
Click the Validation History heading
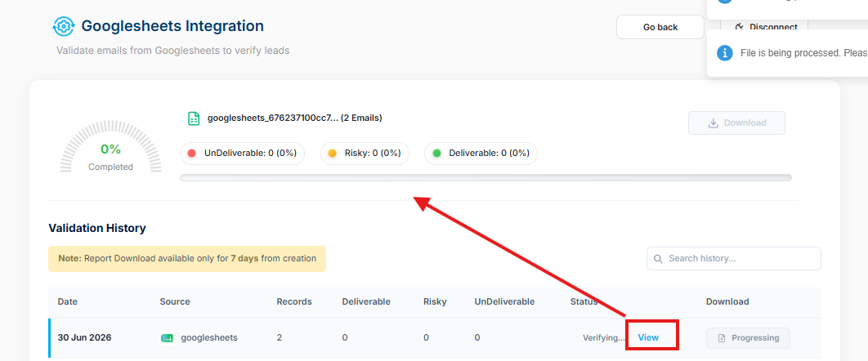click(97, 228)
